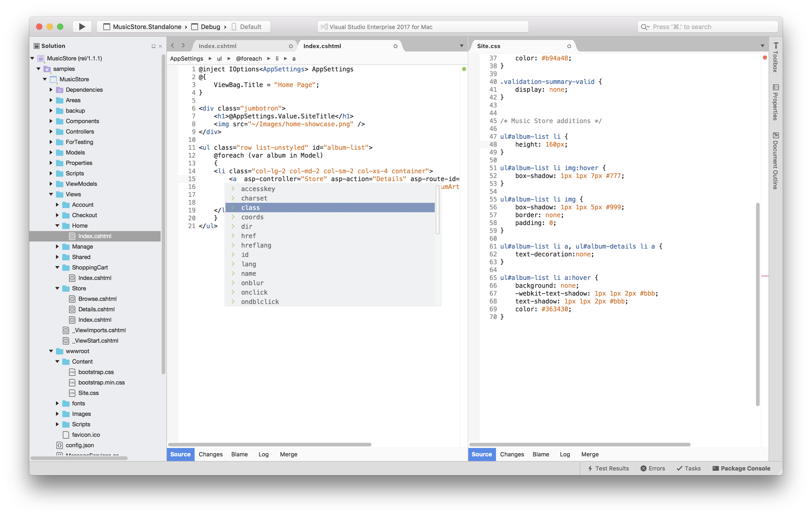Expand the Views folder in solution tree
The image size is (812, 517).
(52, 194)
